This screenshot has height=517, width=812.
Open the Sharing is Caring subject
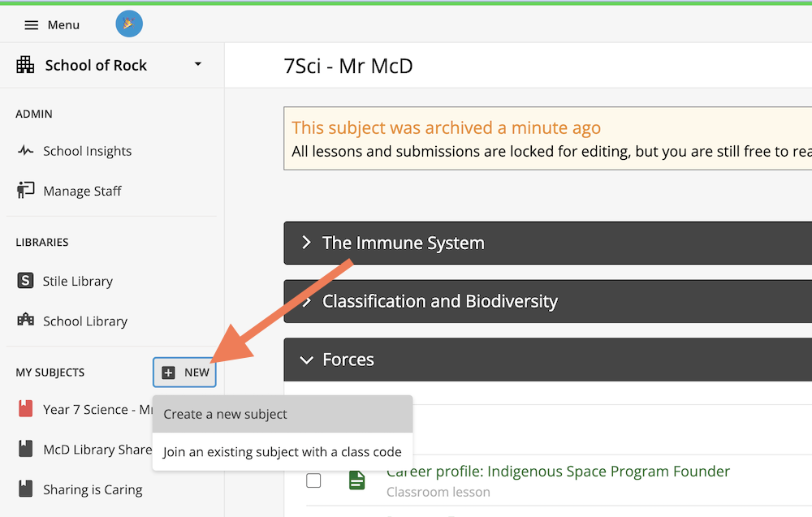pyautogui.click(x=93, y=489)
